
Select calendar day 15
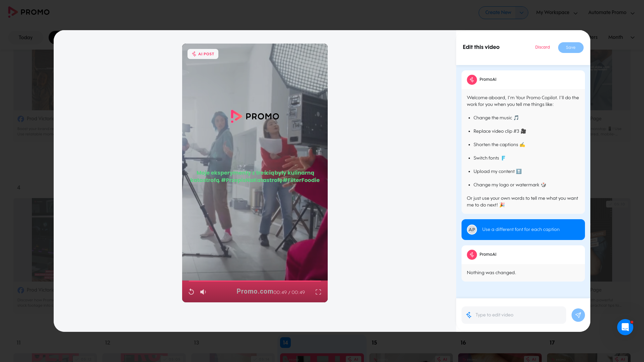374,343
